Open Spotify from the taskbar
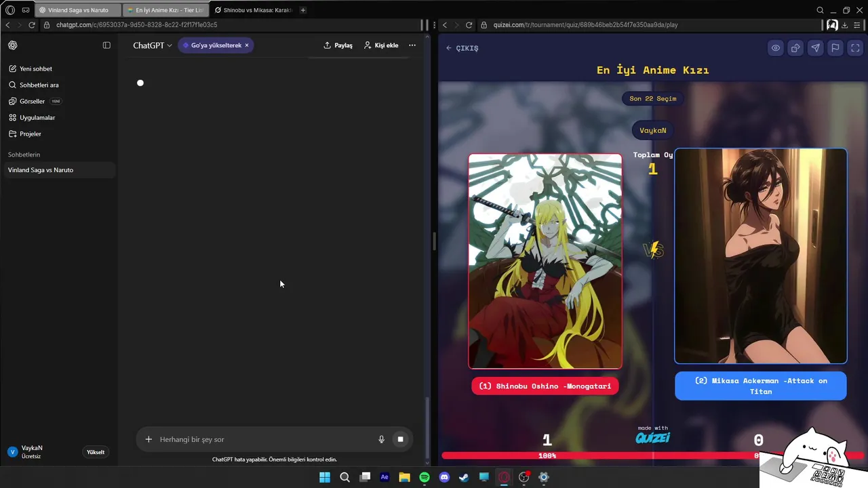 point(425,477)
